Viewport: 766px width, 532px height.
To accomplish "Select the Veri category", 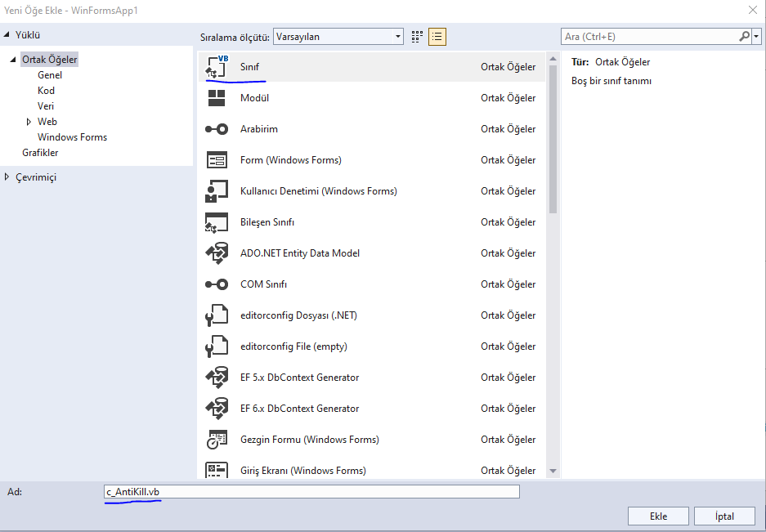I will click(46, 106).
